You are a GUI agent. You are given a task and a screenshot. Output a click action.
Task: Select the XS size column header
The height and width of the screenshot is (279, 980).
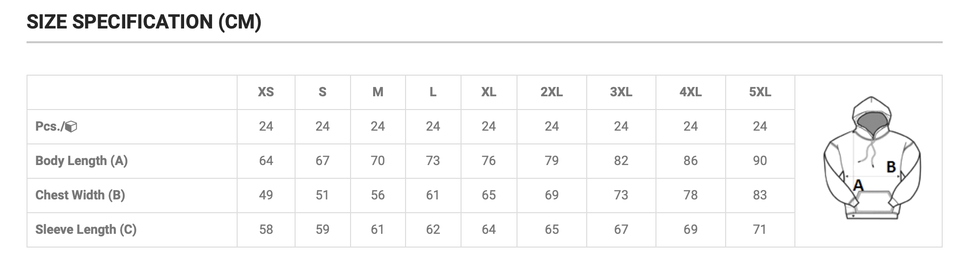tap(266, 92)
